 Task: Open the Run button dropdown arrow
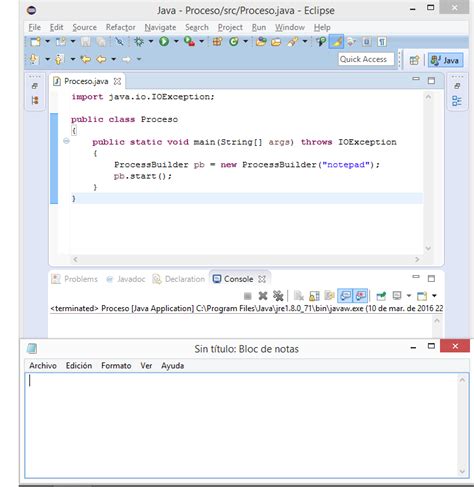pyautogui.click(x=176, y=41)
